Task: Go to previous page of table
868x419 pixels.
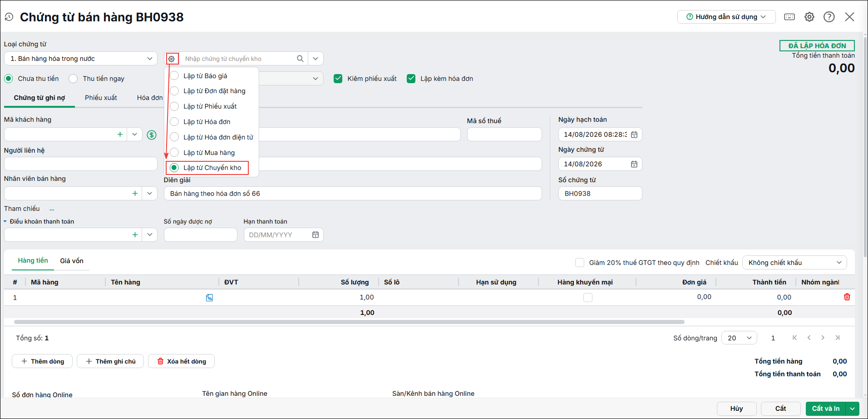Action: click(x=809, y=338)
